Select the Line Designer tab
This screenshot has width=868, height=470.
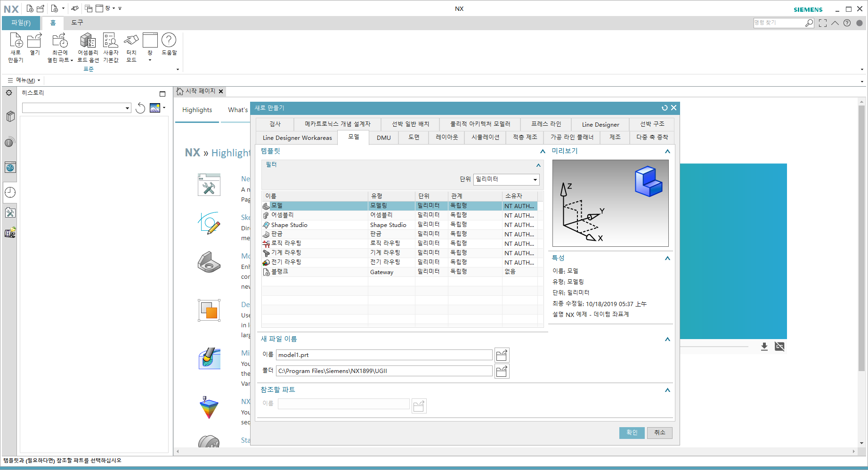tap(600, 124)
